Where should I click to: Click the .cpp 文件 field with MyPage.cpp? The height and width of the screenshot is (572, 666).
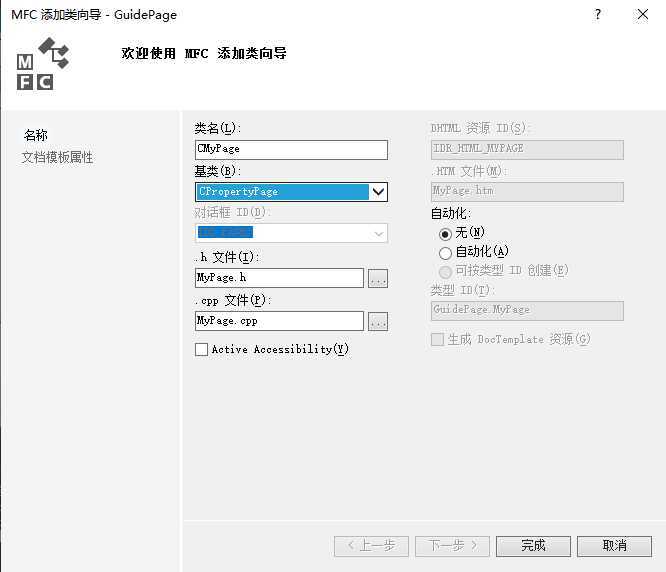[279, 321]
